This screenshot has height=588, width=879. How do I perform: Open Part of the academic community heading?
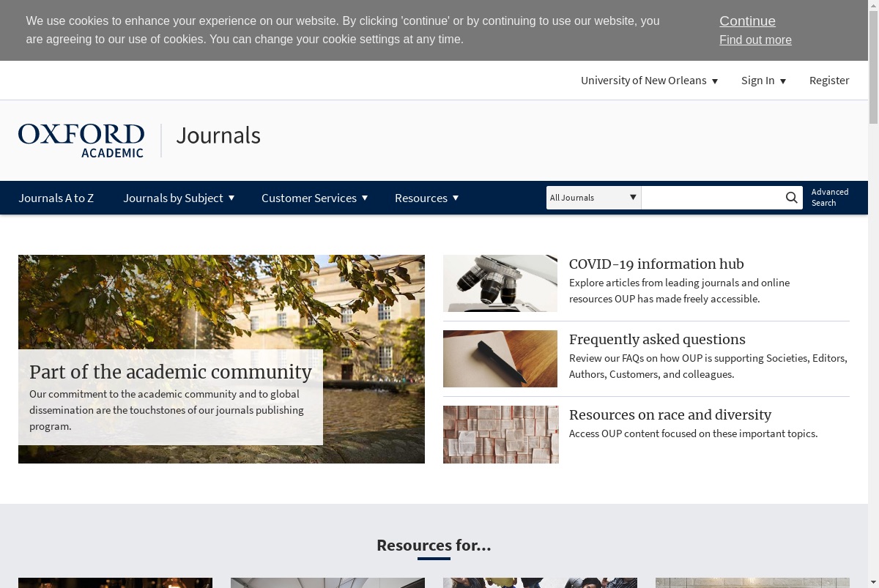coord(171,372)
